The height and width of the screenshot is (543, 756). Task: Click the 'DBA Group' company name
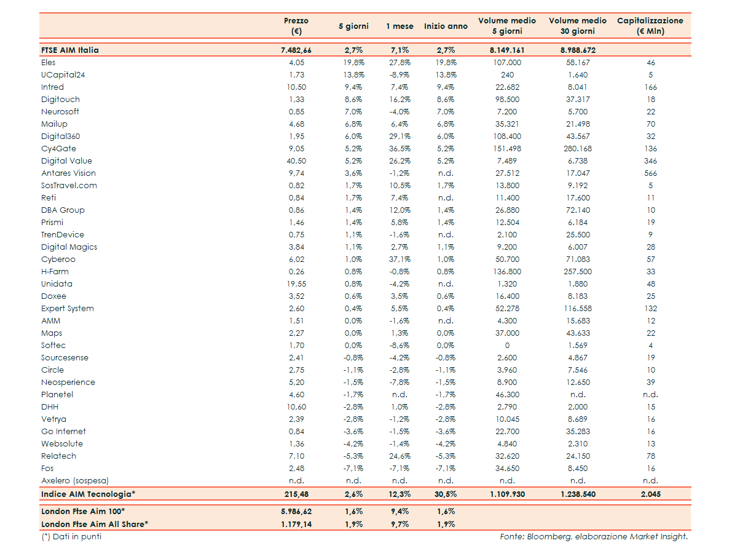(x=63, y=210)
